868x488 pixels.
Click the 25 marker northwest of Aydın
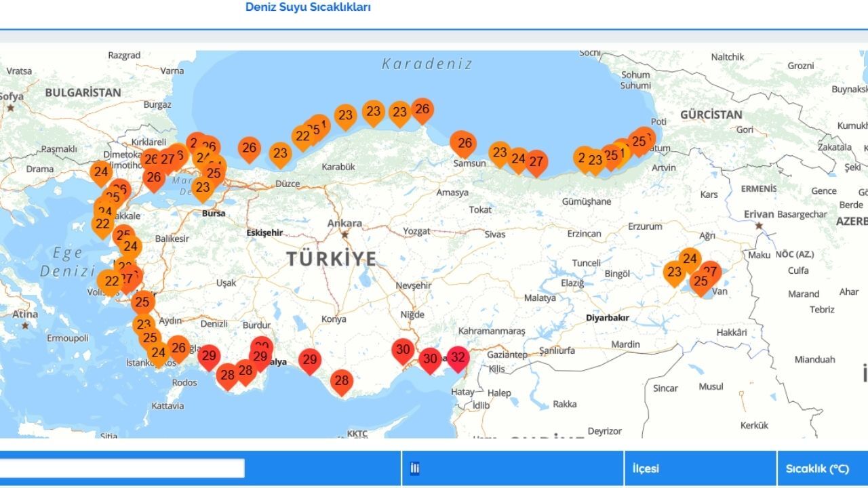(x=143, y=303)
